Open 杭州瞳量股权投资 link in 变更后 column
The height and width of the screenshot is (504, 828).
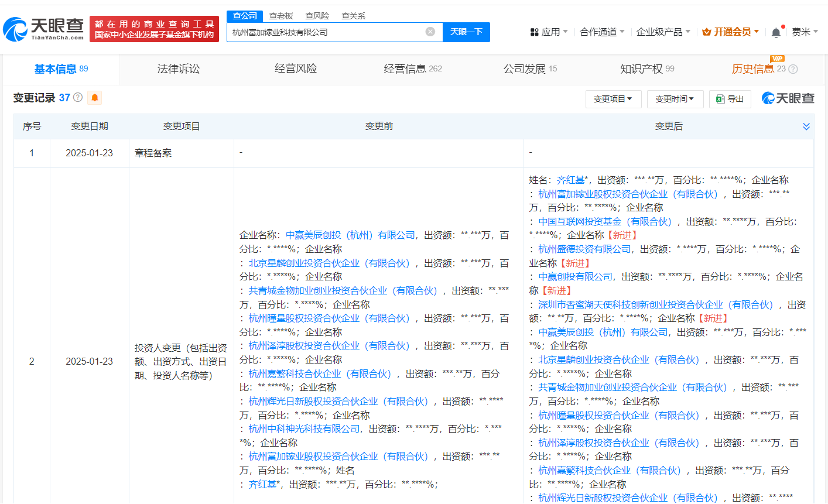(619, 416)
